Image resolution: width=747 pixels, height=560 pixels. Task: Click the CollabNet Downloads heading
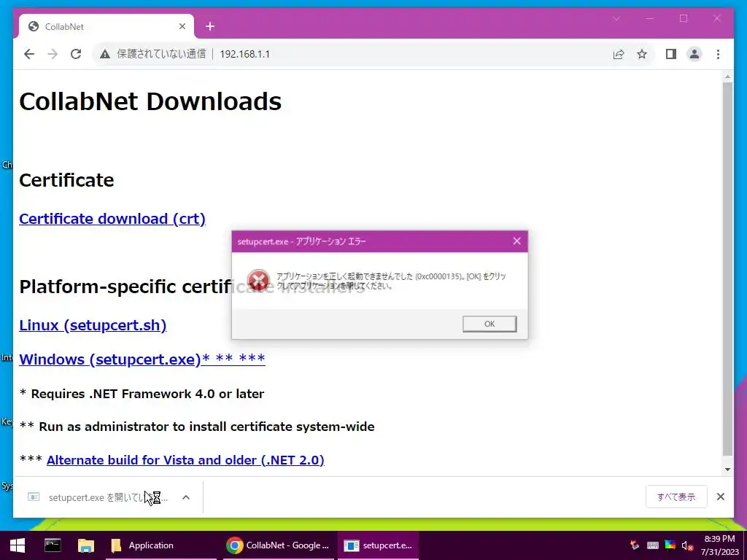(x=150, y=101)
